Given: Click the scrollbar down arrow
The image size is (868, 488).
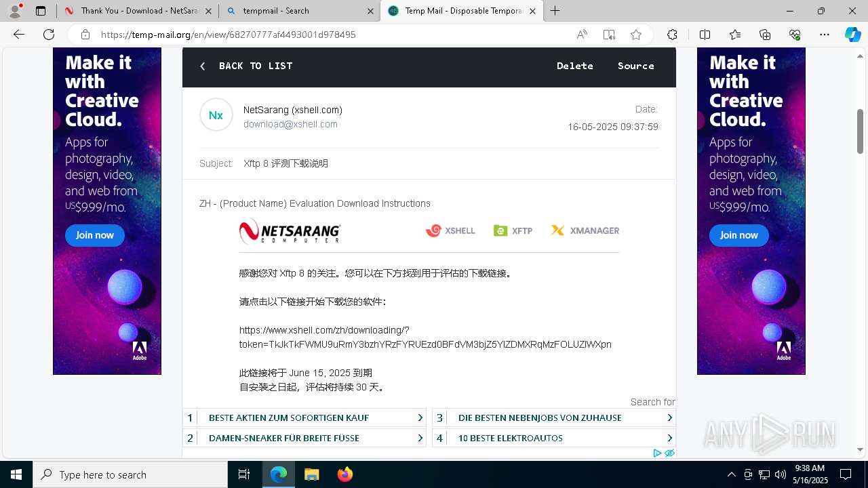Looking at the screenshot, I should [x=861, y=449].
